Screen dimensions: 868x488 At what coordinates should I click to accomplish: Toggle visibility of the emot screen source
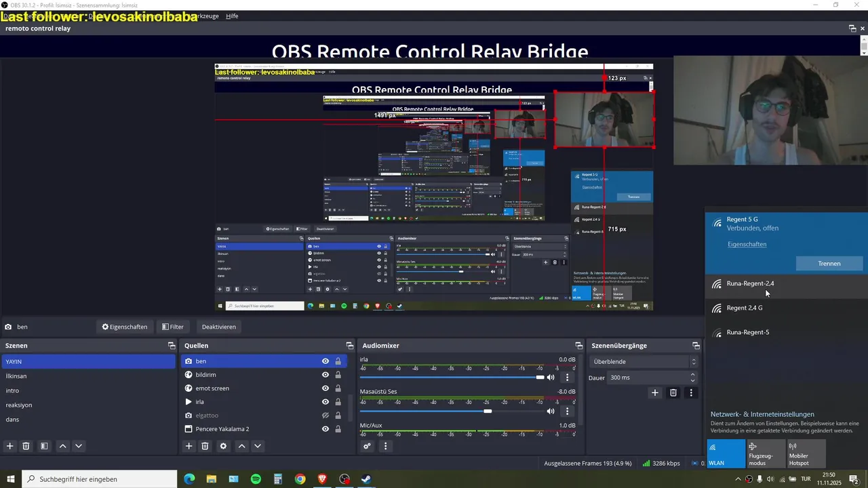(325, 388)
